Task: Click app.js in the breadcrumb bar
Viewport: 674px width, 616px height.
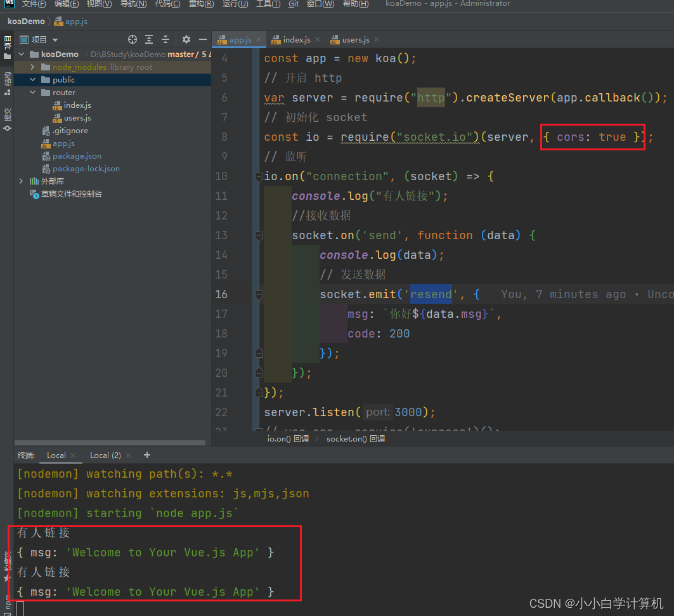Action: [x=71, y=22]
